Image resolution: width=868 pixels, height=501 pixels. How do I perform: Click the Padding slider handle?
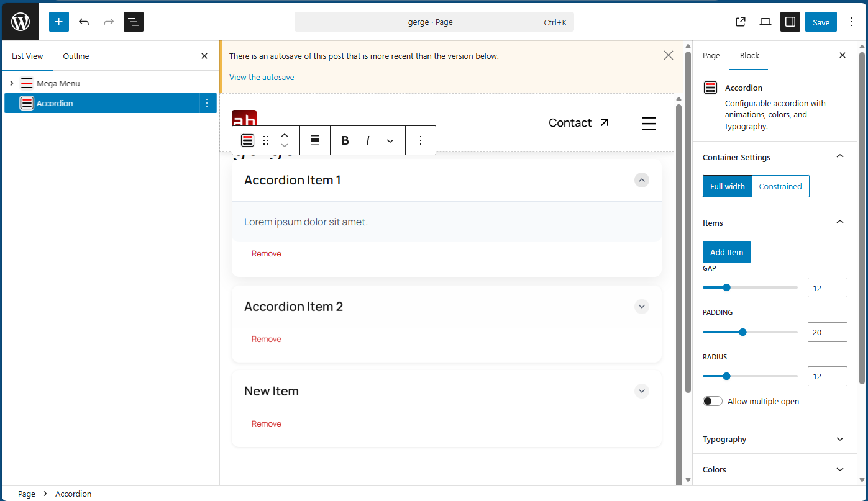pyautogui.click(x=742, y=332)
